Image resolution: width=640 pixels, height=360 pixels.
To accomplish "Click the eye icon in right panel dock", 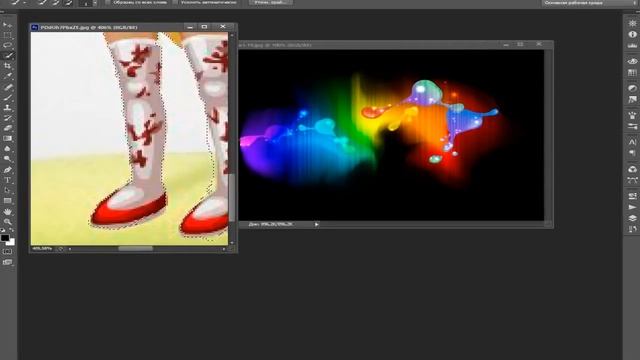I will tap(632, 61).
